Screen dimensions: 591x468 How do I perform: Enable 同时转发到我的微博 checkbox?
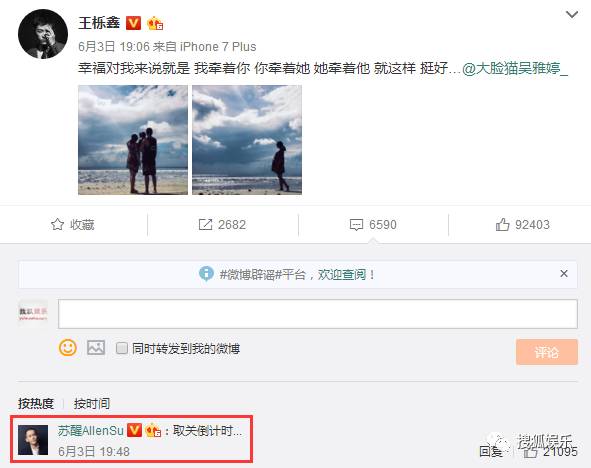122,348
